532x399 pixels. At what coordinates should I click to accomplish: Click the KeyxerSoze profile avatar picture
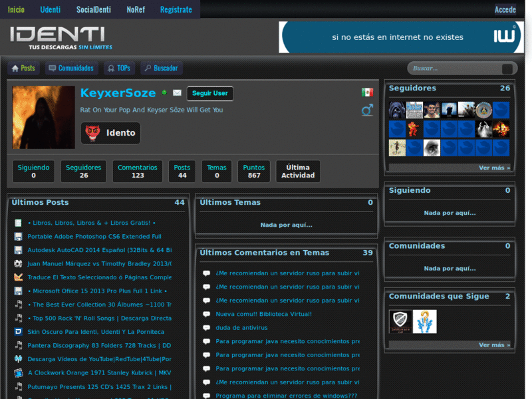coord(43,117)
